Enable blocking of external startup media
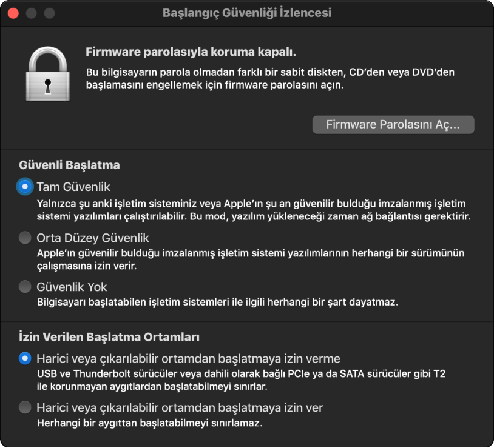This screenshot has width=494, height=448. tap(24, 357)
